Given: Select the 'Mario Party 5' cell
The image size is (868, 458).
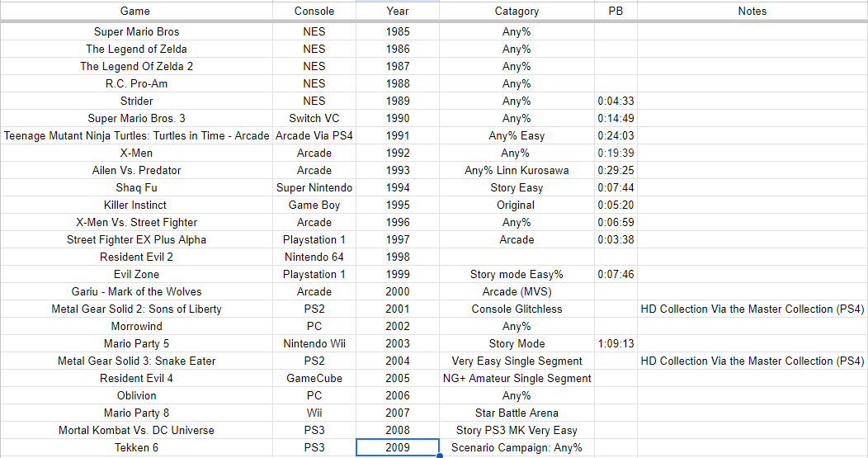Looking at the screenshot, I should coord(136,344).
